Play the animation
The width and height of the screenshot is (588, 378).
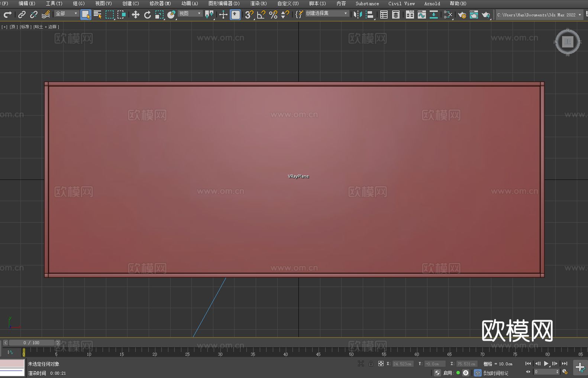click(x=546, y=364)
